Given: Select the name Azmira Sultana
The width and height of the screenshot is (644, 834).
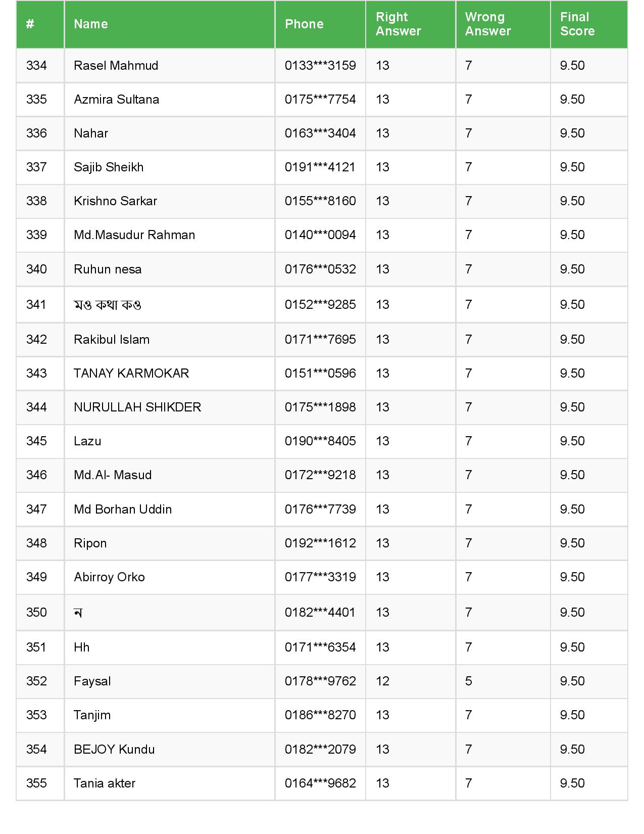Looking at the screenshot, I should (116, 100).
